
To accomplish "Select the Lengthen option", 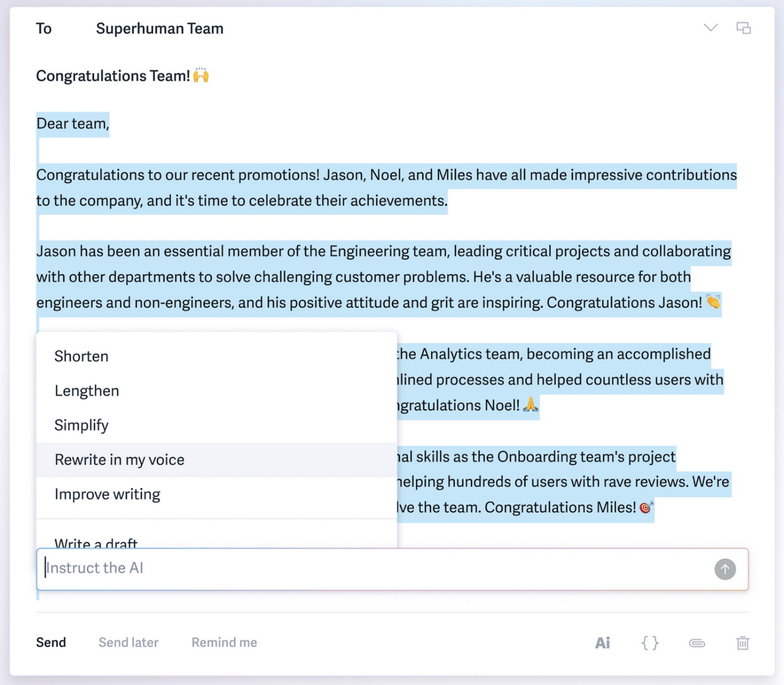I will pyautogui.click(x=87, y=391).
